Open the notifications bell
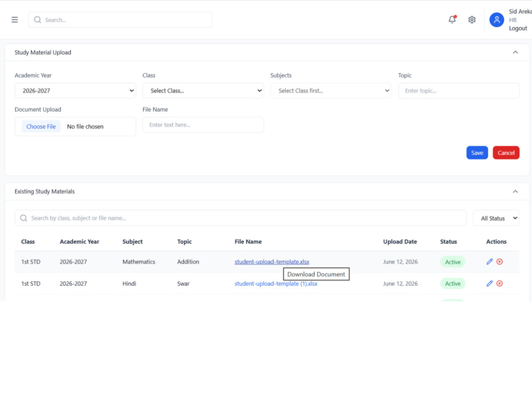 click(452, 19)
